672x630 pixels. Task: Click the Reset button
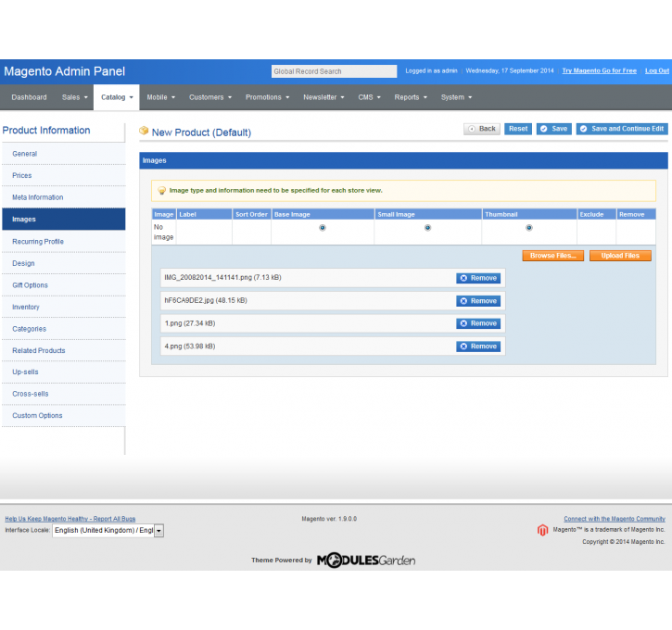(x=518, y=129)
